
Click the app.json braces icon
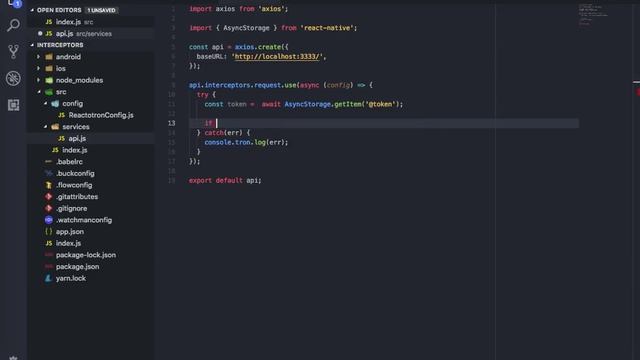(x=49, y=231)
